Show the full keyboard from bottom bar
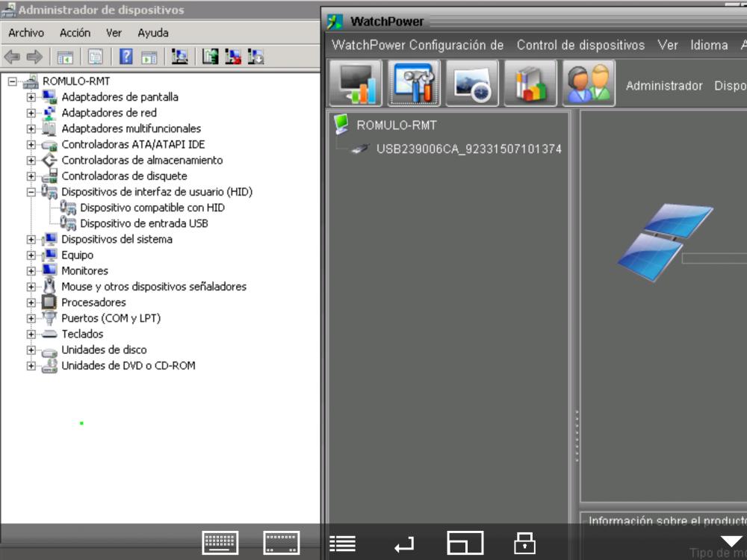The height and width of the screenshot is (560, 747). (220, 543)
